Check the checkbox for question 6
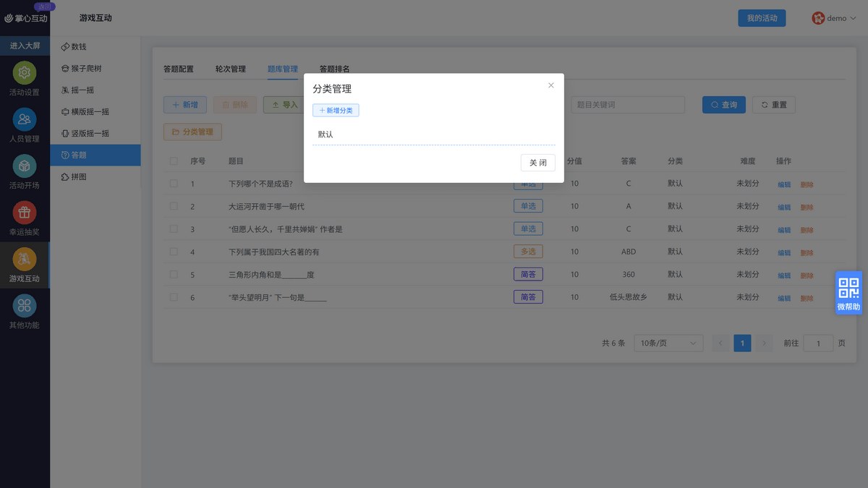Viewport: 868px width, 488px height. pos(174,297)
